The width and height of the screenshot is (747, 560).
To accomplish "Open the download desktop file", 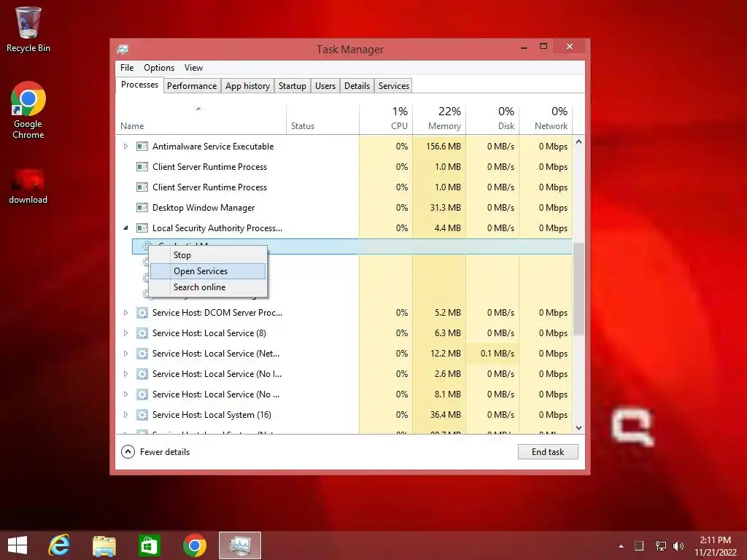I will tap(28, 186).
